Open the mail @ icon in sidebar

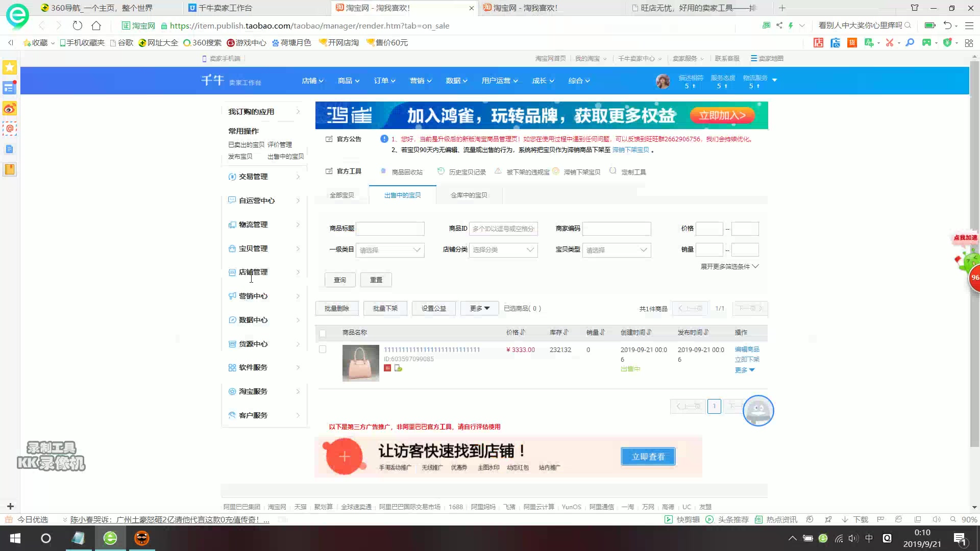pyautogui.click(x=10, y=129)
